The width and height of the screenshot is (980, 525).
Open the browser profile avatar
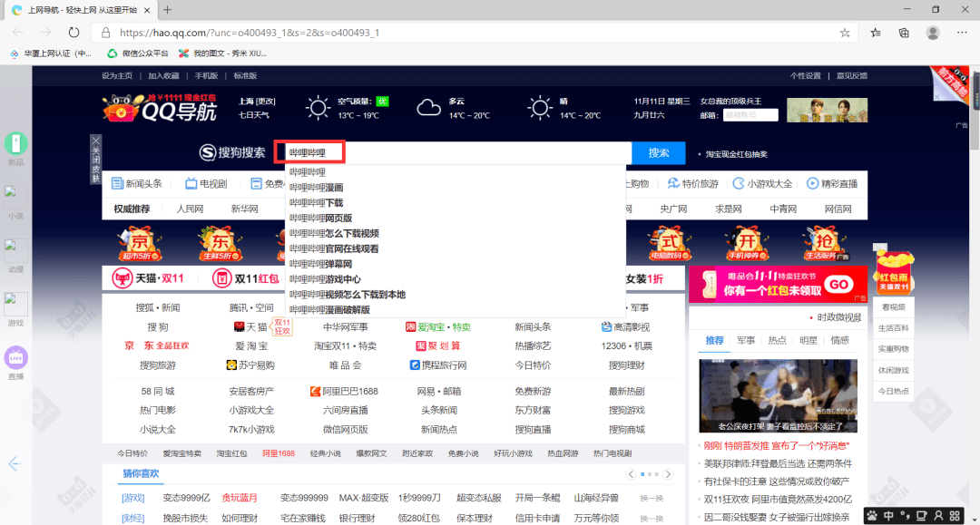[933, 33]
